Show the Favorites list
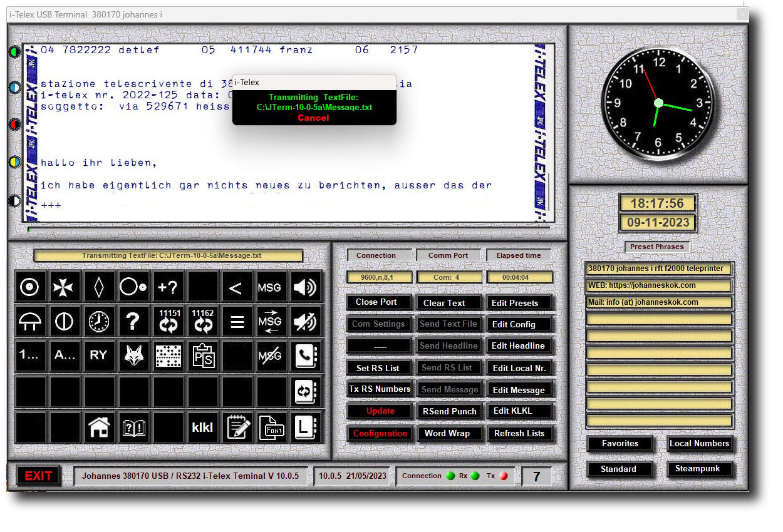The width and height of the screenshot is (783, 532). click(x=620, y=444)
